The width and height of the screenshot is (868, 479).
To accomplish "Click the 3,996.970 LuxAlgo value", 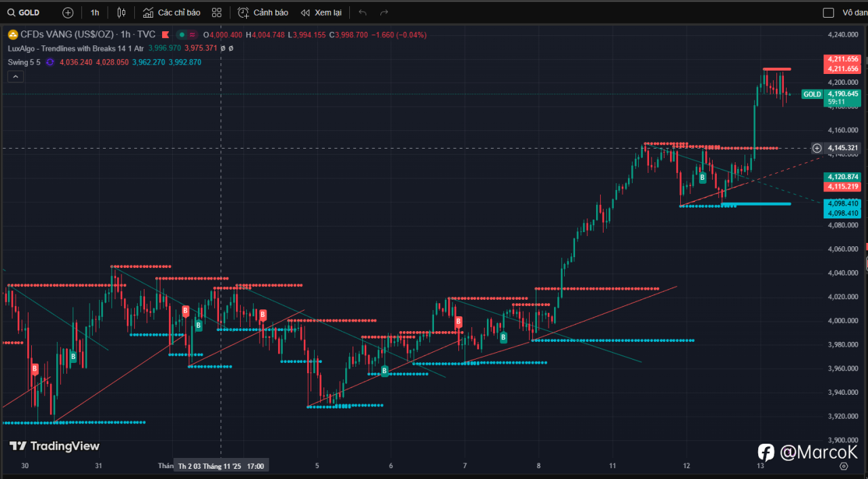I will point(164,48).
